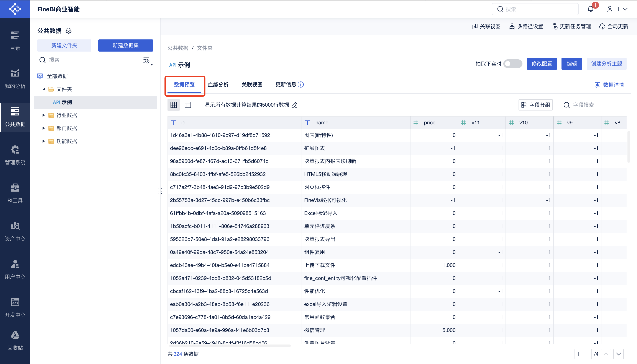This screenshot has width=637, height=364.
Task: Switch to 关联视图 tab
Action: (x=252, y=84)
